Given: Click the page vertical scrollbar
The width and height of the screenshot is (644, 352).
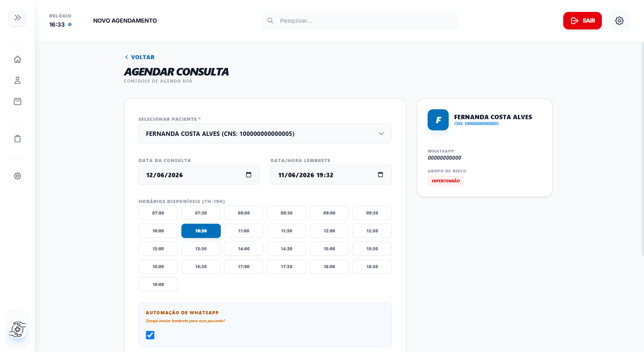Looking at the screenshot, I should pos(642,149).
